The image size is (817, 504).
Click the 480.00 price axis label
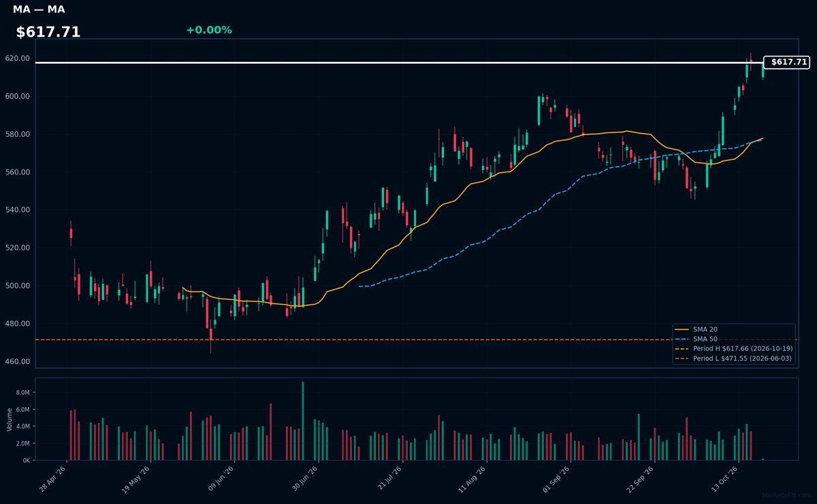[x=18, y=323]
